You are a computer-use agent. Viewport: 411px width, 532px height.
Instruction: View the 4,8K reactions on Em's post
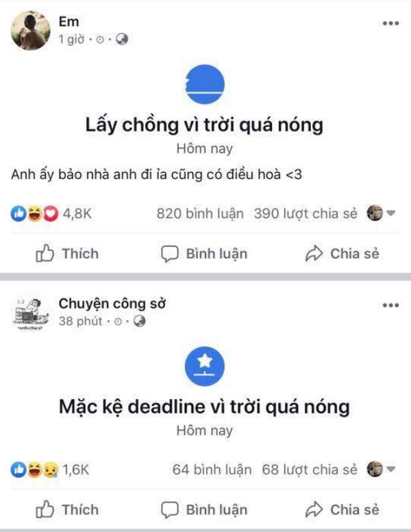51,214
